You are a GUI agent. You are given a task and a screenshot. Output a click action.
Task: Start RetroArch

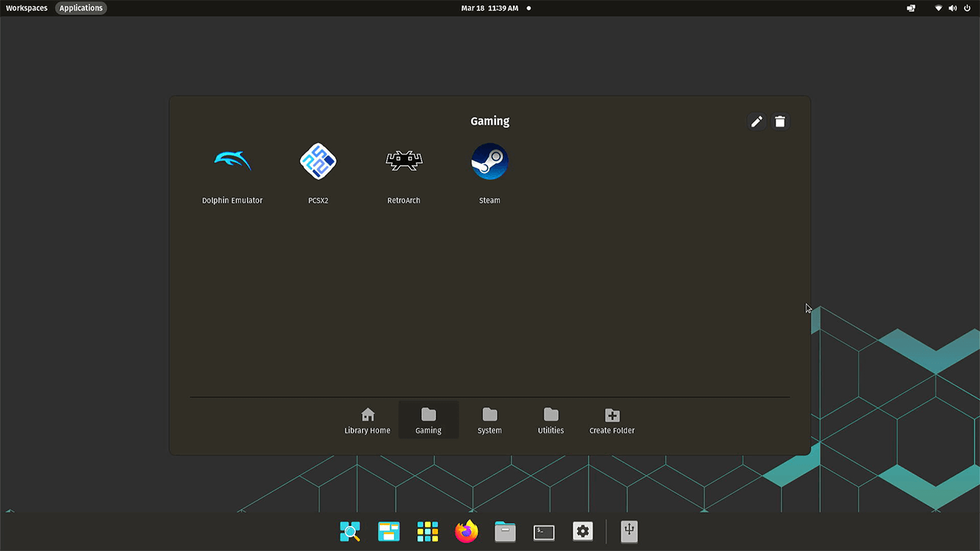pos(403,162)
